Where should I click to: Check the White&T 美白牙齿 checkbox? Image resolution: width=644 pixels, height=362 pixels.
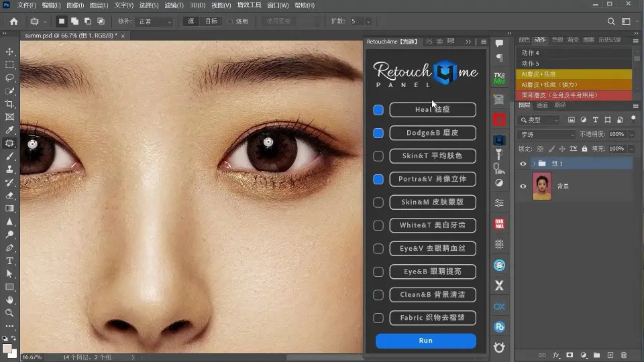coord(378,225)
